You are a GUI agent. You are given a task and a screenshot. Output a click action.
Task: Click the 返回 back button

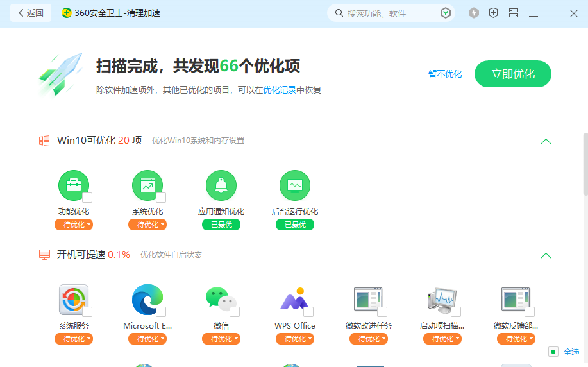[x=31, y=13]
